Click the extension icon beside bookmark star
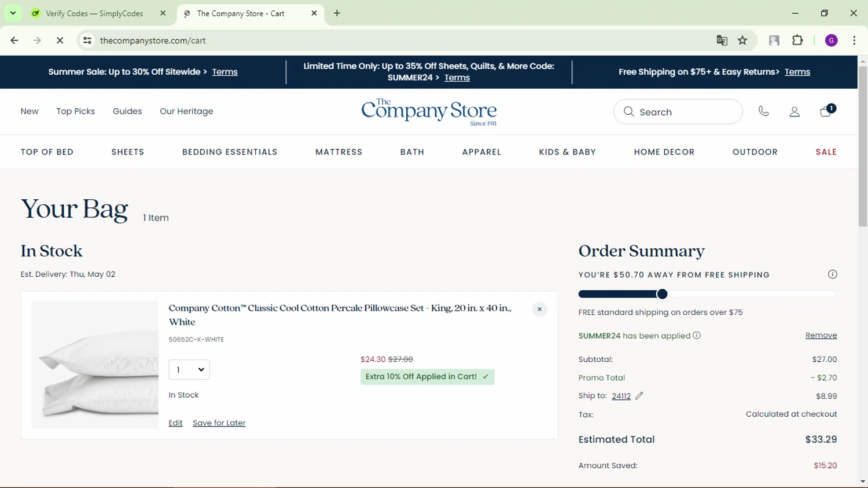The height and width of the screenshot is (488, 868). point(774,41)
